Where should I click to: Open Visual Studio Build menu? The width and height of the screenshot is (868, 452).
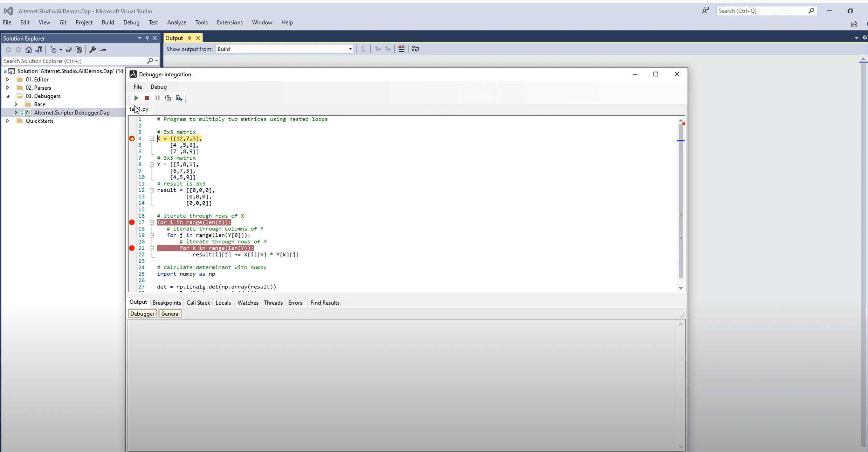point(108,22)
